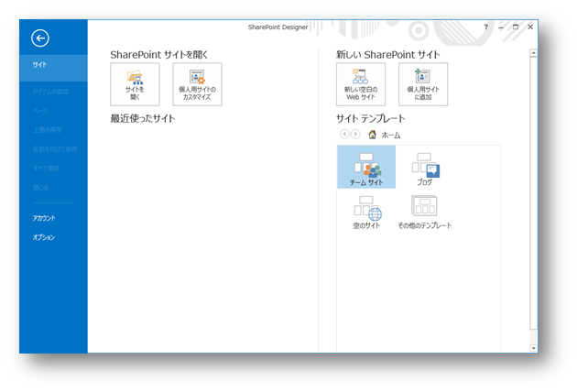Create 新しい空白の Web サイト
Viewport: 577px width, 392px height.
(x=361, y=84)
